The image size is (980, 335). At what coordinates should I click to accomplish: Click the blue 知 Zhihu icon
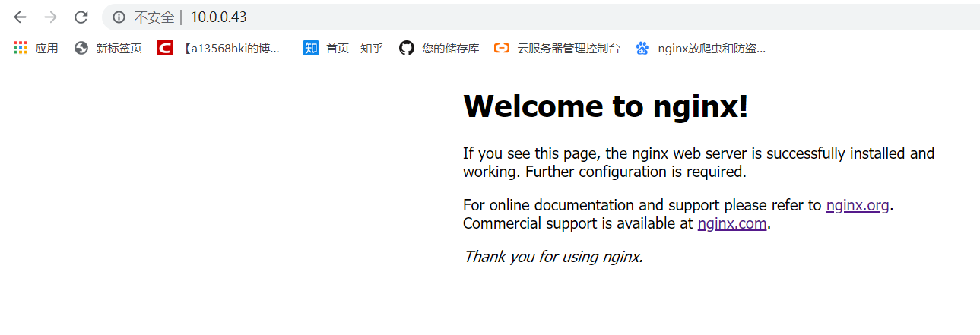tap(311, 48)
